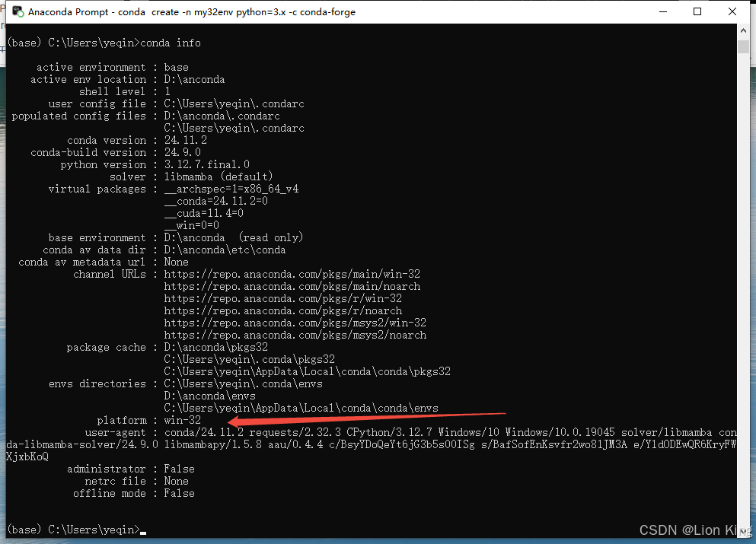Click 'conda av metadata url : None'
The image size is (756, 544).
(104, 262)
